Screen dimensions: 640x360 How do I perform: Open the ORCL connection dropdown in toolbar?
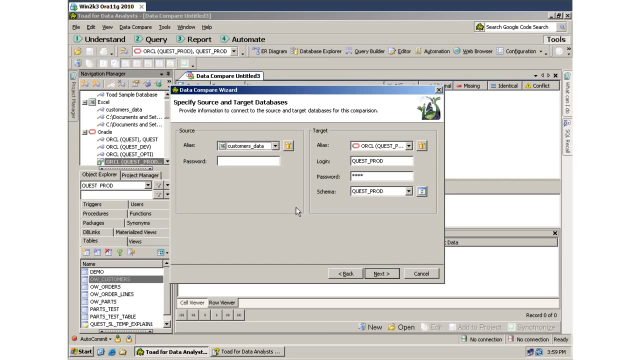pos(234,51)
